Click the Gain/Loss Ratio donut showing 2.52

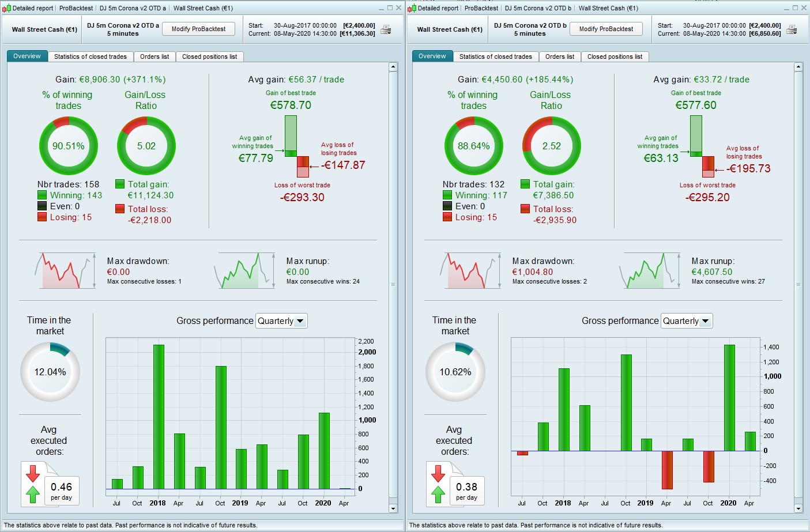[x=551, y=146]
